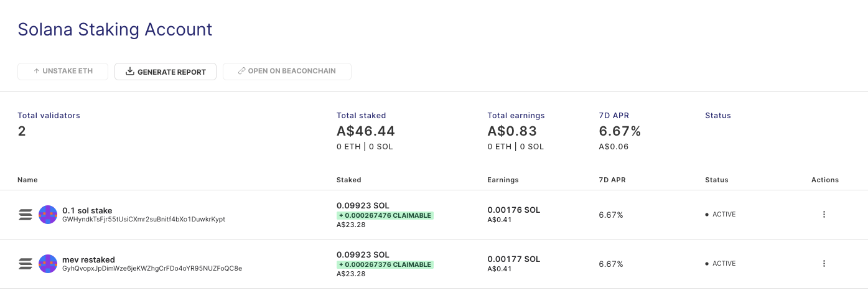This screenshot has height=298, width=868.
Task: Click 0.09923 SOL staked for mev restaked
Action: point(363,254)
